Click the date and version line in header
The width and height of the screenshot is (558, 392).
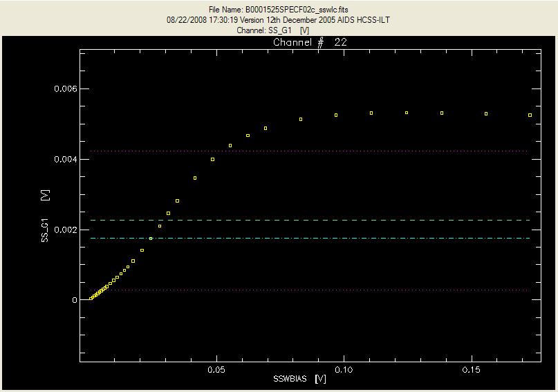278,20
